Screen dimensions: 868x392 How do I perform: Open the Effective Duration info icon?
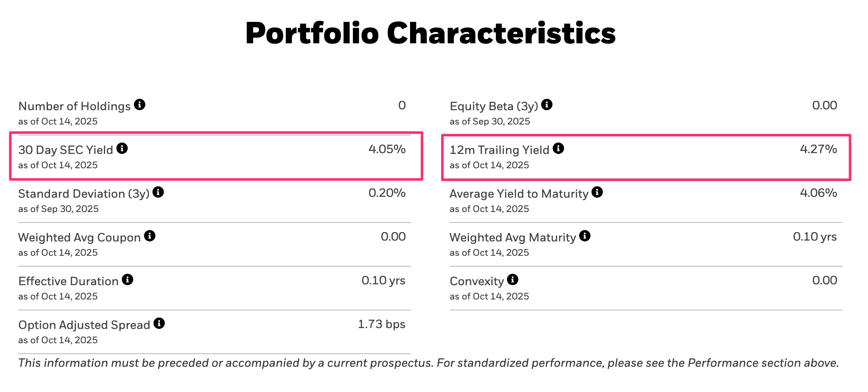tap(127, 280)
